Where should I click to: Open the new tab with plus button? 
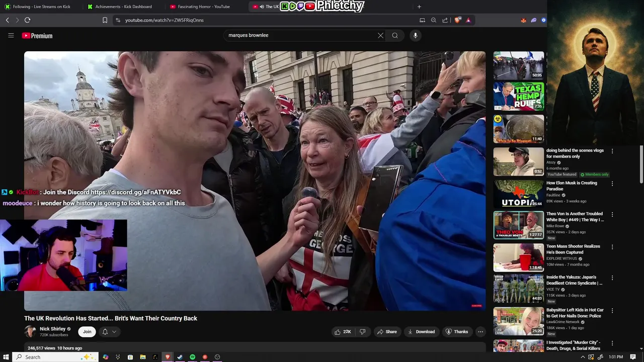[x=419, y=7]
